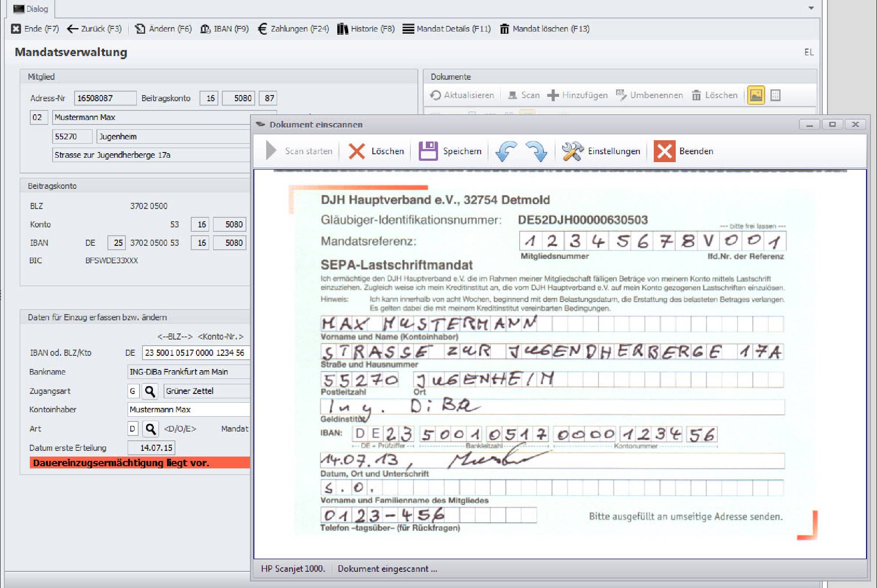The image size is (877, 588).
Task: Click status text HP Scanjet 1000.
Action: coord(293,569)
